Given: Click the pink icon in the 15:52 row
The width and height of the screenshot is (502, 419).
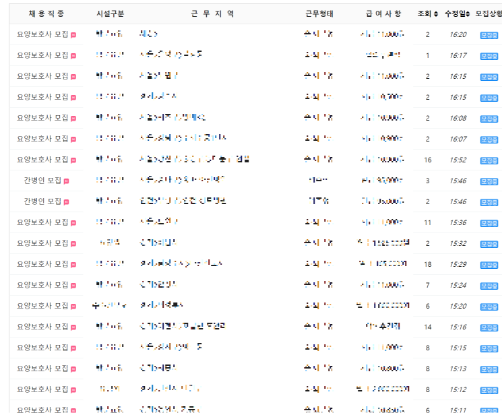Looking at the screenshot, I should point(73,160).
